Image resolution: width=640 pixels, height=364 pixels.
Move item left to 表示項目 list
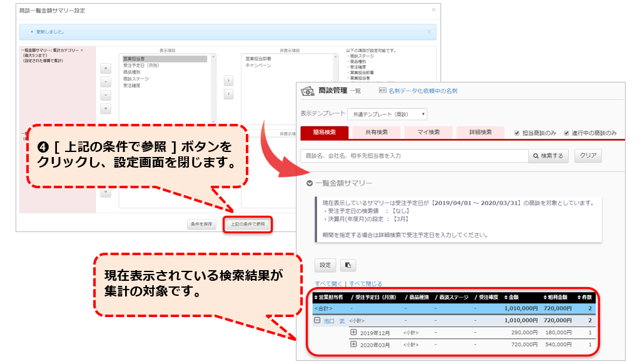tap(228, 94)
